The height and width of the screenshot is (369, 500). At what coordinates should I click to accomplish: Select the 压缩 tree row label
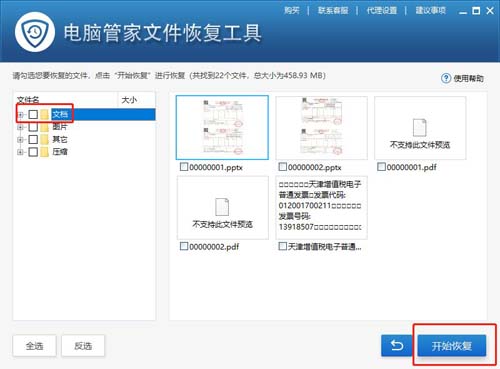60,152
